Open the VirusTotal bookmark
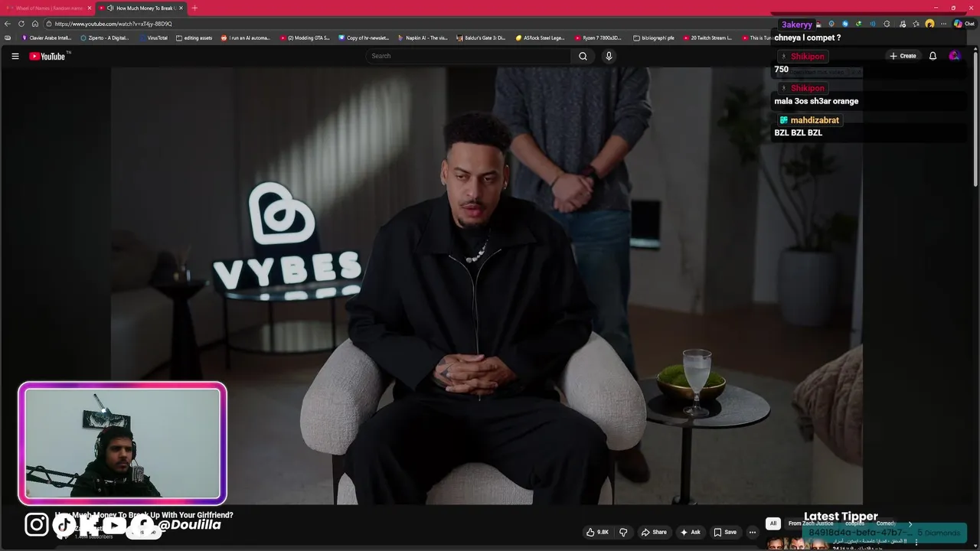This screenshot has height=551, width=980. point(152,37)
